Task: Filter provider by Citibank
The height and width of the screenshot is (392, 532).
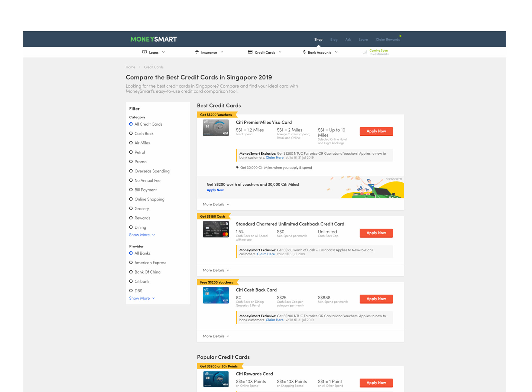Action: [x=139, y=281]
